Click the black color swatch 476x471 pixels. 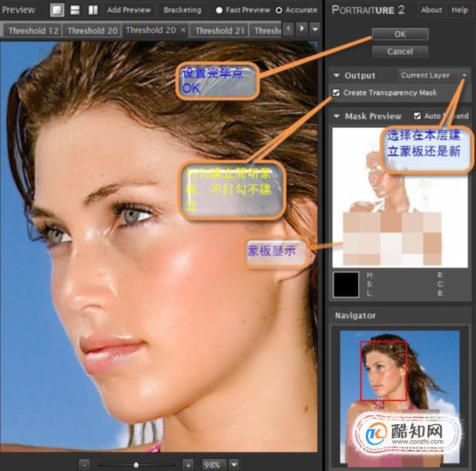(x=346, y=285)
